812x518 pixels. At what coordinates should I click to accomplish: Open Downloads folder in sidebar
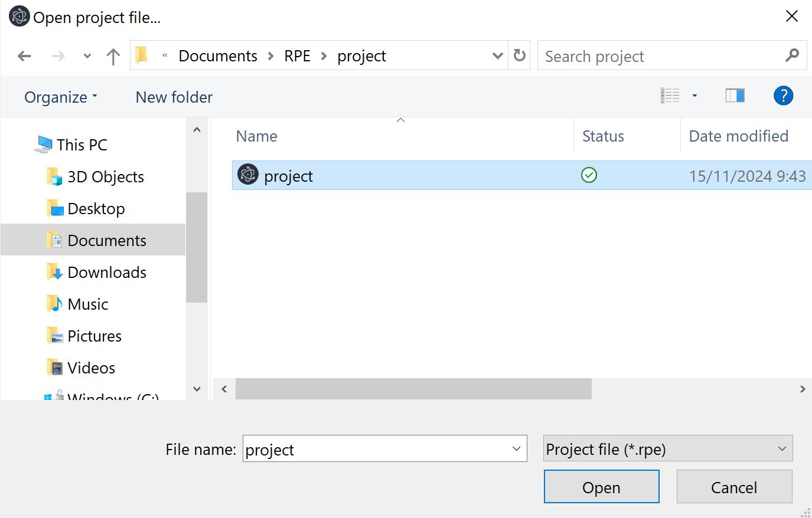[x=107, y=272]
